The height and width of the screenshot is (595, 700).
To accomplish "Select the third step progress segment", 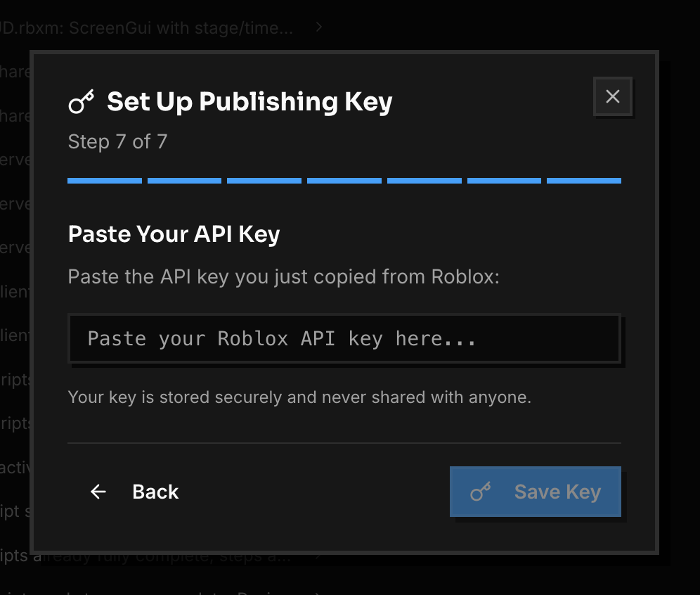I will coord(264,181).
